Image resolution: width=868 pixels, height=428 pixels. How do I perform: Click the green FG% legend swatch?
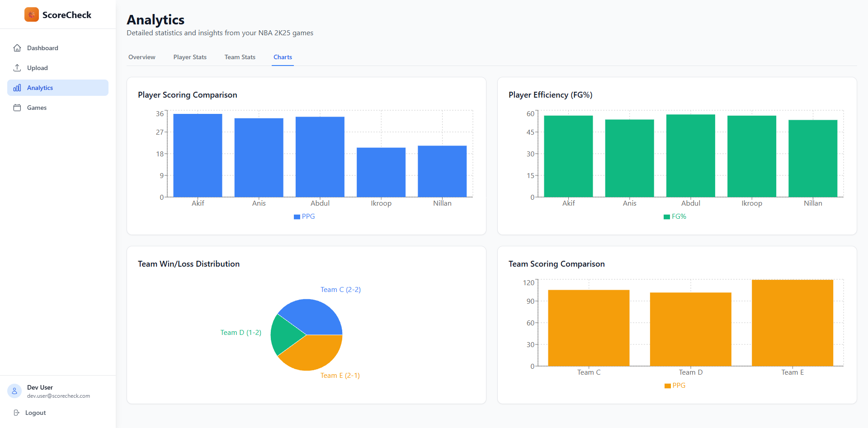click(667, 217)
